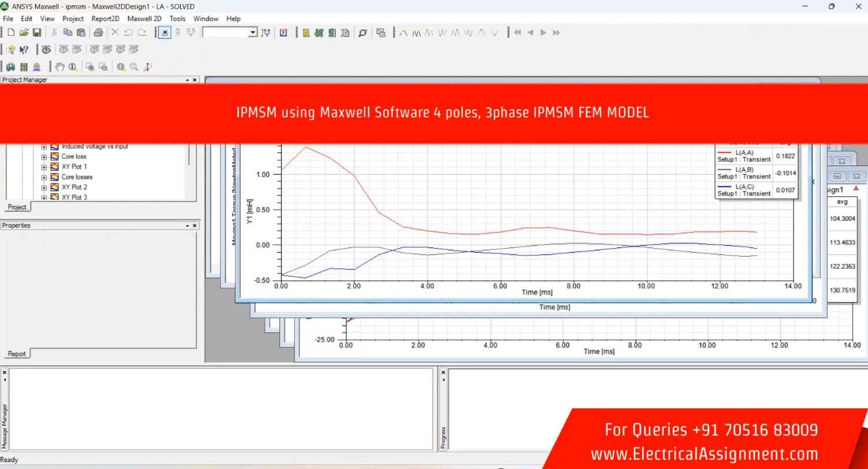The height and width of the screenshot is (469, 868).
Task: Choose zoom-in rectangle tool with plus sign
Action: tap(90, 67)
